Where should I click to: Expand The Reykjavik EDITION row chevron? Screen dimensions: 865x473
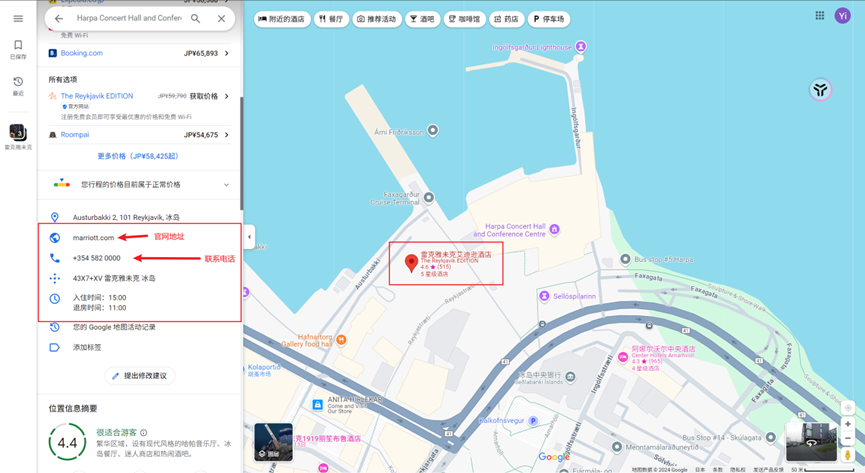coord(226,96)
